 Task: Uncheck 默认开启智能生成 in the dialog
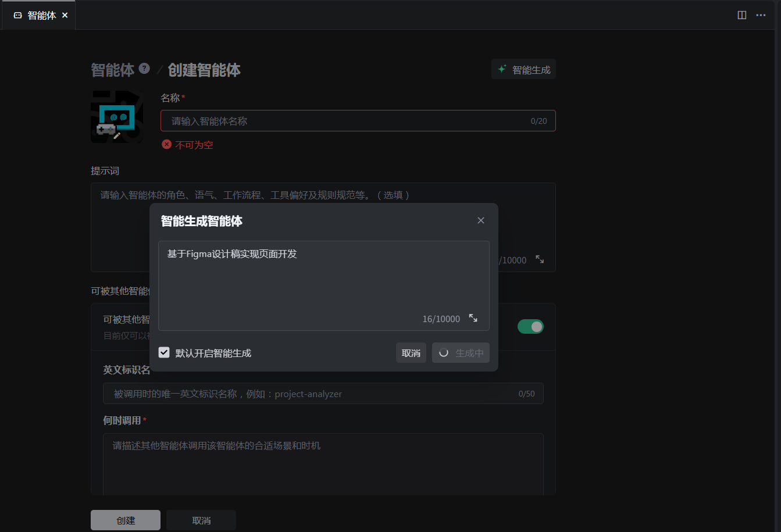click(x=164, y=352)
